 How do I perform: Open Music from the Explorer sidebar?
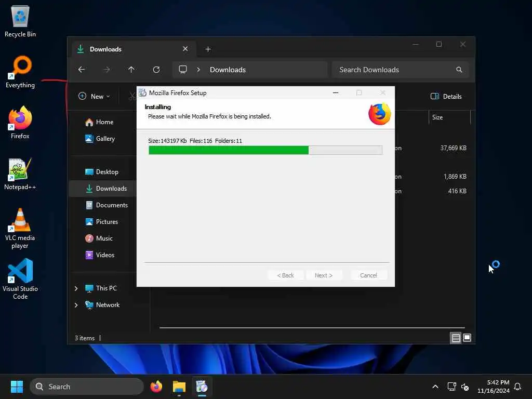103,238
